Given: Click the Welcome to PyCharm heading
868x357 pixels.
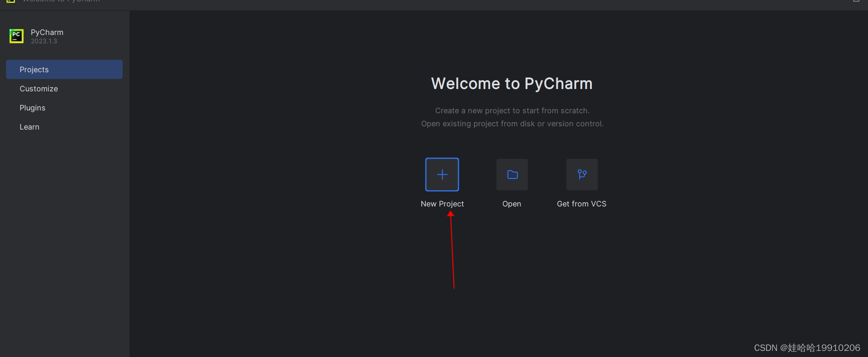Looking at the screenshot, I should [512, 83].
